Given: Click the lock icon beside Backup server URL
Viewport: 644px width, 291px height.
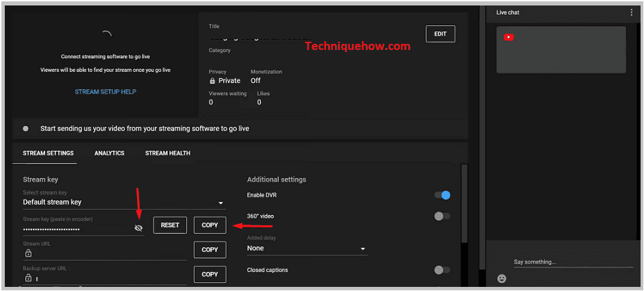Looking at the screenshot, I should [28, 278].
